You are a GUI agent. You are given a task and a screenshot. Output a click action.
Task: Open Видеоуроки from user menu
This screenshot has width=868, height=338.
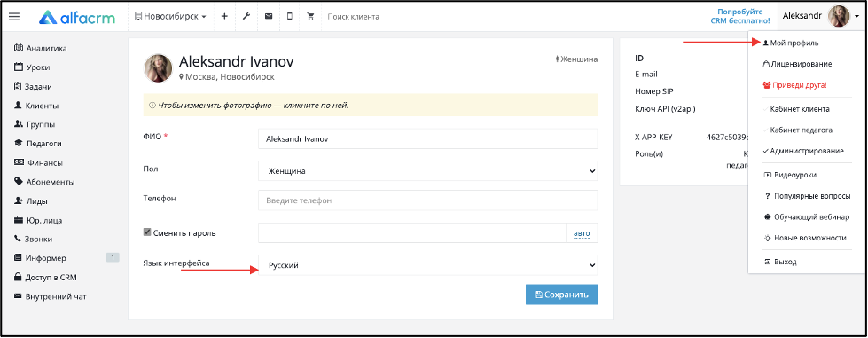(x=791, y=175)
